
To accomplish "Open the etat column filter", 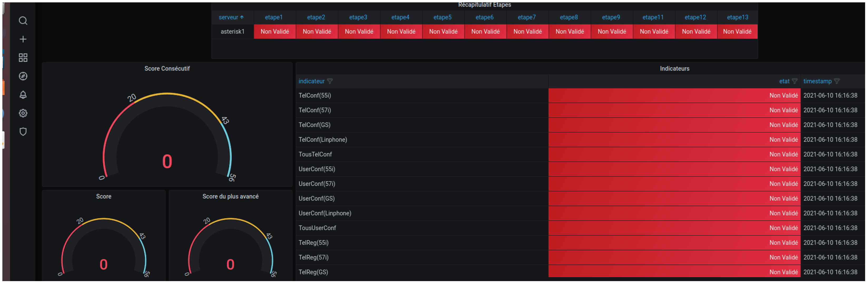I will coord(795,82).
